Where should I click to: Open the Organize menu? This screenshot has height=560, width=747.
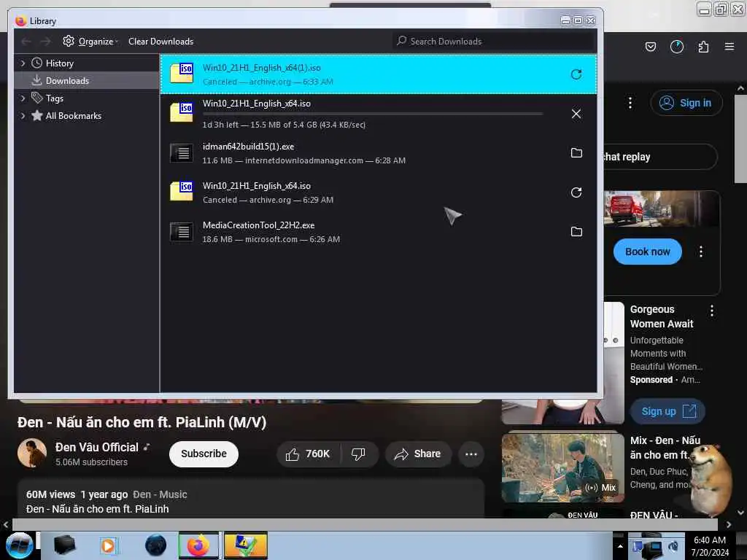coord(90,42)
